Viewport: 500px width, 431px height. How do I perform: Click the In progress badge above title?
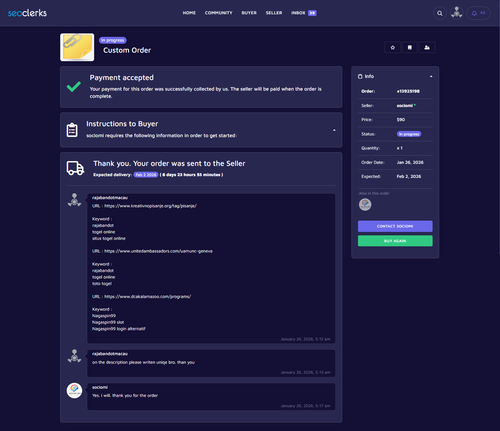pos(113,40)
